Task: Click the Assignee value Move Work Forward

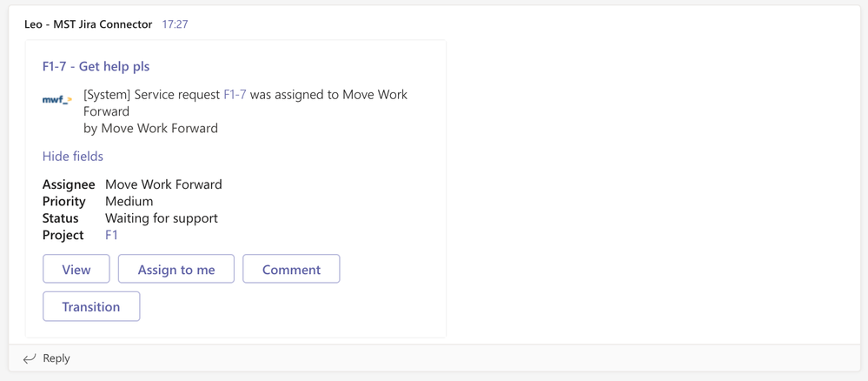Action: pyautogui.click(x=163, y=184)
